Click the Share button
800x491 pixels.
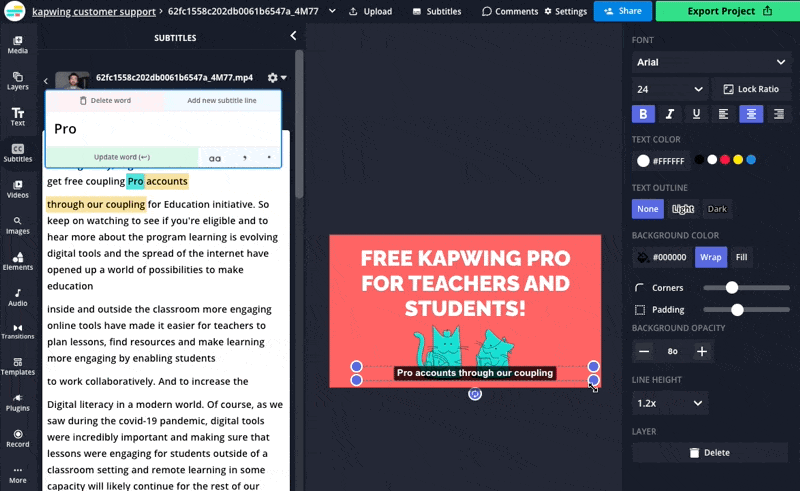click(x=622, y=11)
